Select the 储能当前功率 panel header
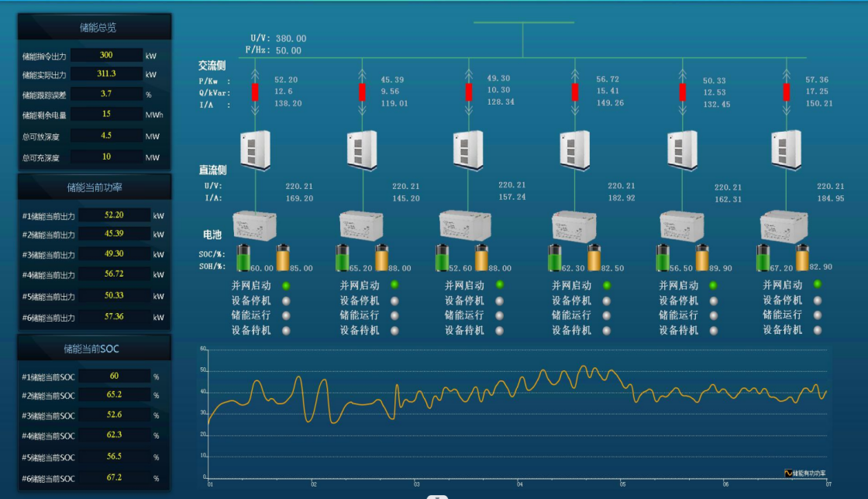This screenshot has height=499, width=868. pyautogui.click(x=95, y=188)
